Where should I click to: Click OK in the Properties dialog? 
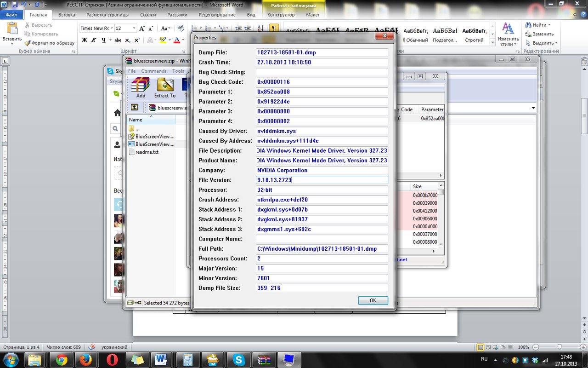pos(373,300)
